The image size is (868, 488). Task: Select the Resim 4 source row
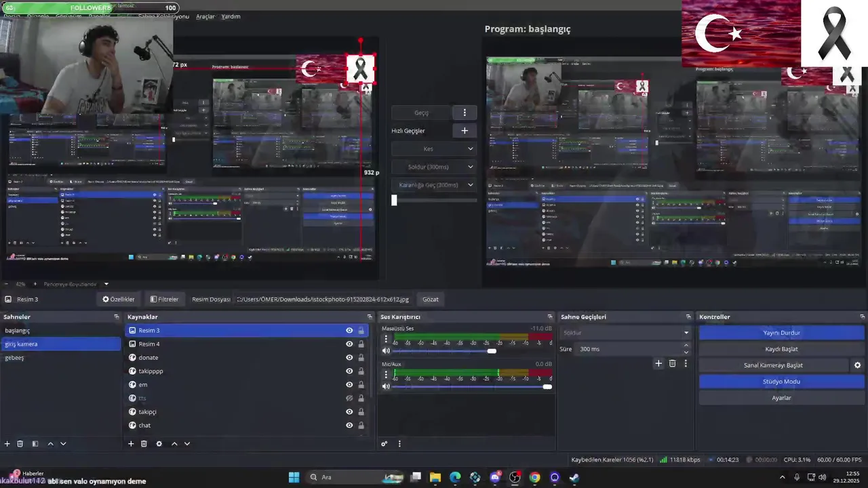248,344
